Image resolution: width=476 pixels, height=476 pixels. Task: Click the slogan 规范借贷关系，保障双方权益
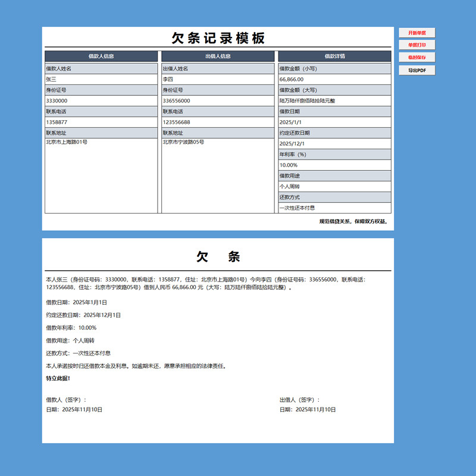(x=353, y=221)
